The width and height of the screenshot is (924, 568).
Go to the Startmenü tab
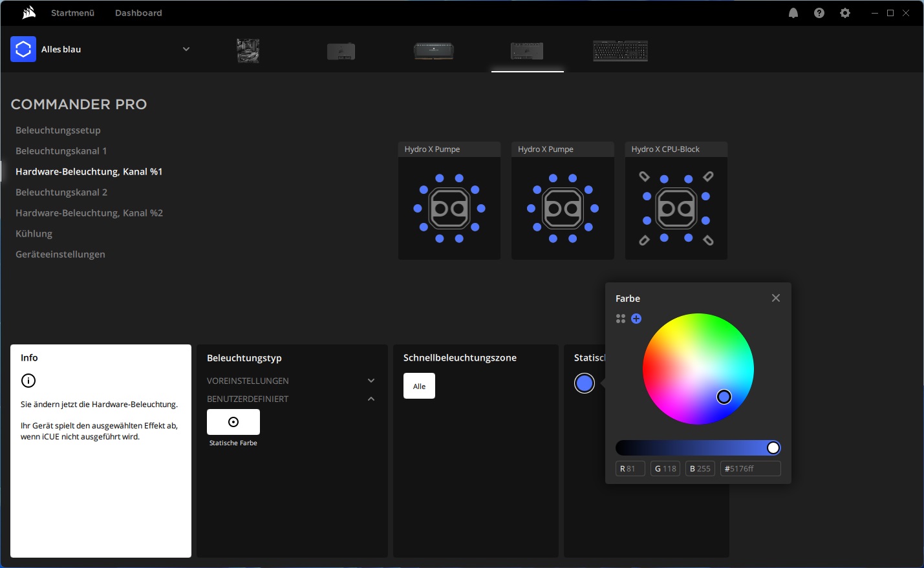click(73, 13)
